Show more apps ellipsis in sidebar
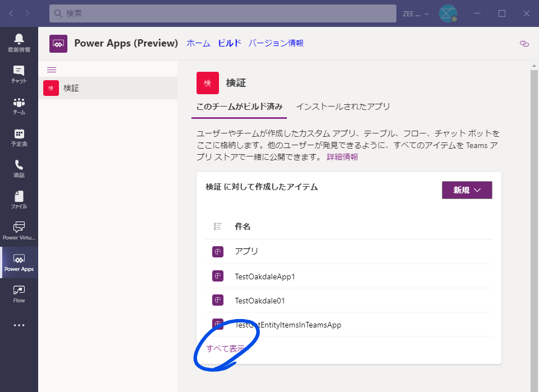This screenshot has height=392, width=539. point(19,325)
